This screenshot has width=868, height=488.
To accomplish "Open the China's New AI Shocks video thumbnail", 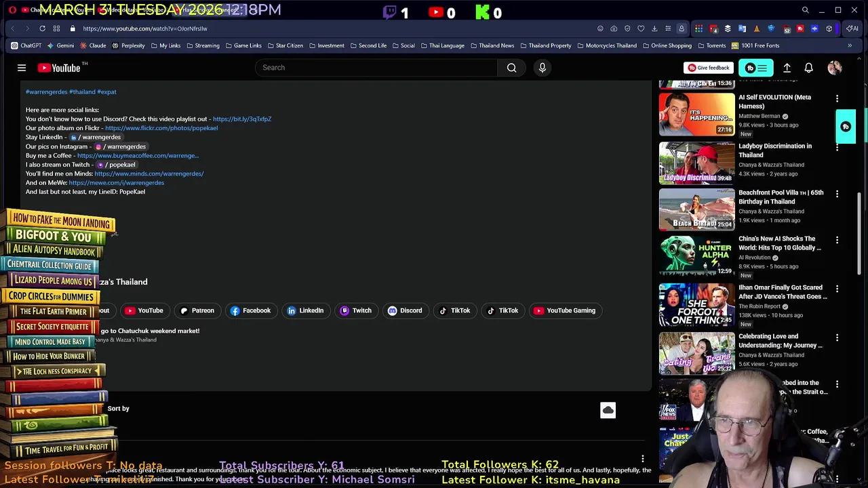I will pos(696,256).
